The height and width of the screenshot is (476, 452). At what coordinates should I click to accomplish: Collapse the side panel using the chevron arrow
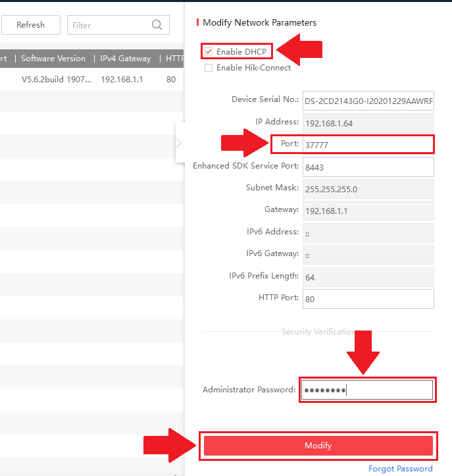tap(179, 142)
